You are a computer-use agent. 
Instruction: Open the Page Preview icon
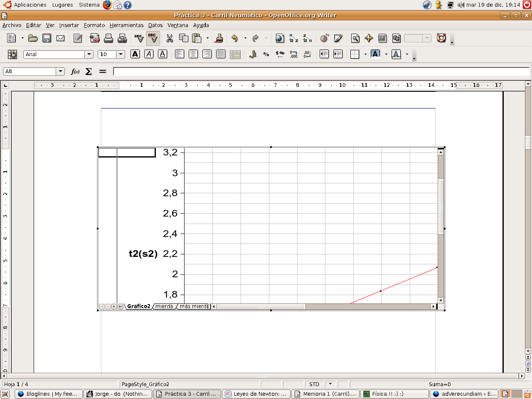pyautogui.click(x=122, y=38)
